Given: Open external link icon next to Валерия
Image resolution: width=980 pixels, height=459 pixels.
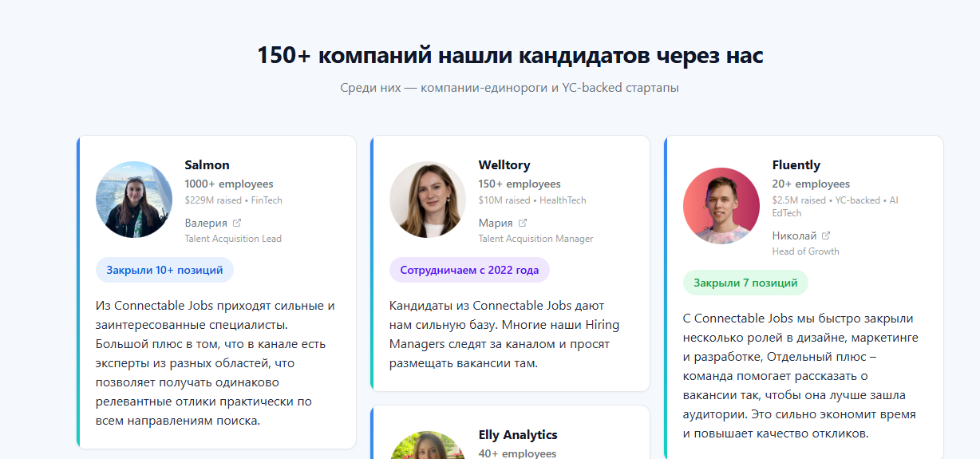Looking at the screenshot, I should pos(237,223).
